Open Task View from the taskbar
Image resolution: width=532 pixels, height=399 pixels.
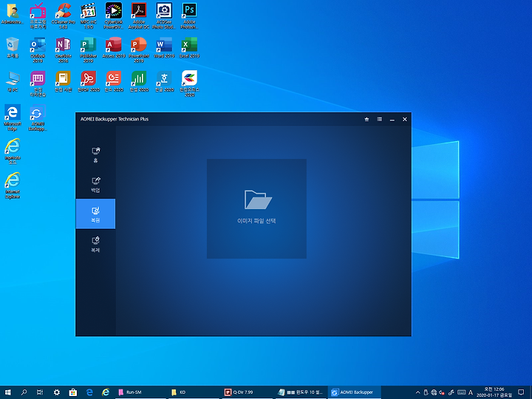[x=40, y=392]
